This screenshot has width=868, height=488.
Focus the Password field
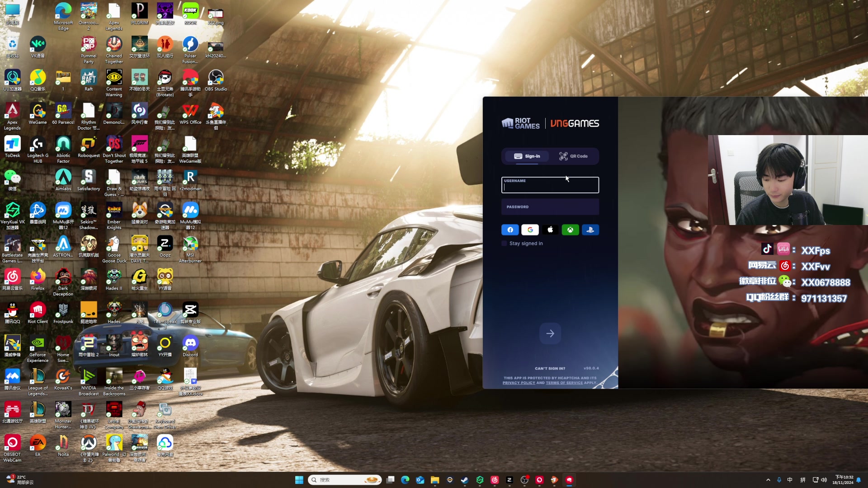[x=550, y=207]
